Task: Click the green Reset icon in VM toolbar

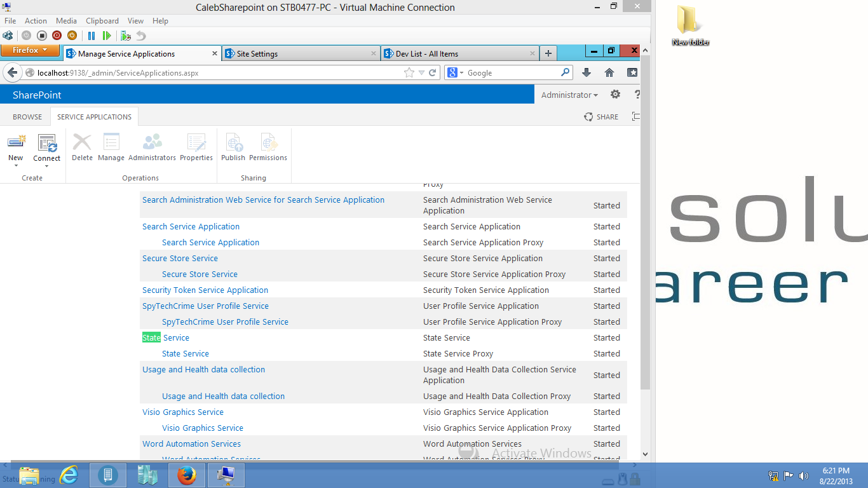Action: pos(107,36)
